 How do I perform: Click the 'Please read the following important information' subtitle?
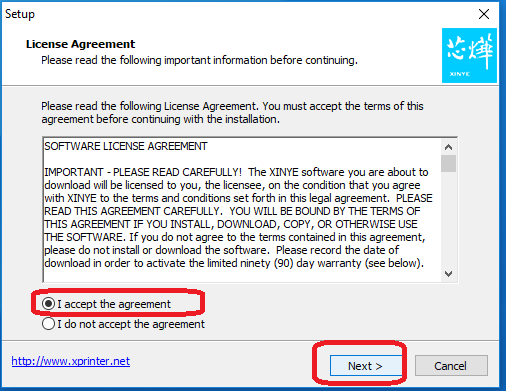[x=199, y=60]
